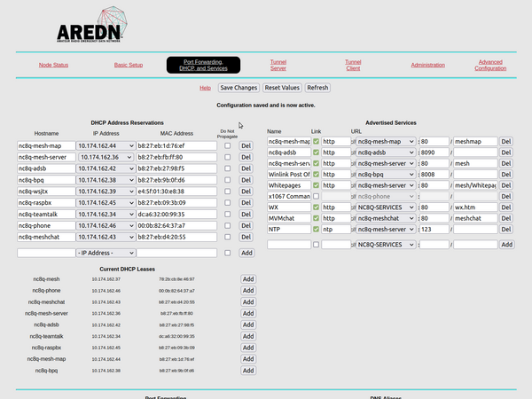Click port field showing 8008
The height and width of the screenshot is (399, 532).
pyautogui.click(x=434, y=175)
